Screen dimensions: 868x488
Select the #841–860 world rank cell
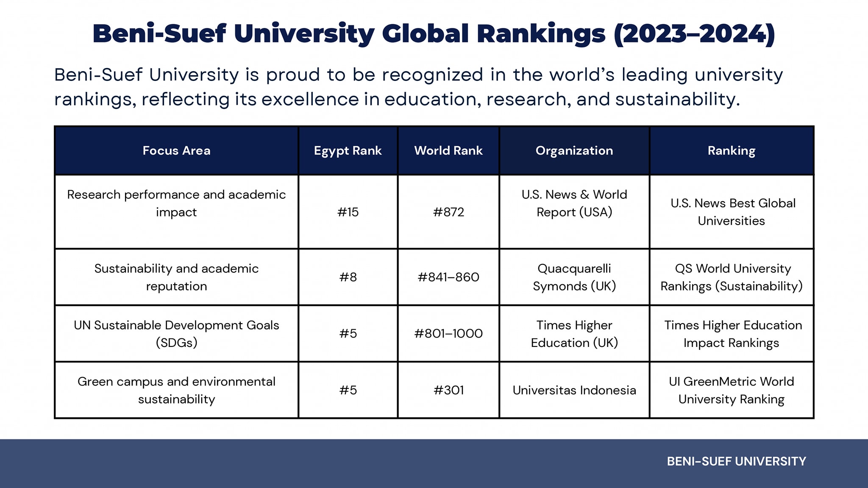click(448, 277)
